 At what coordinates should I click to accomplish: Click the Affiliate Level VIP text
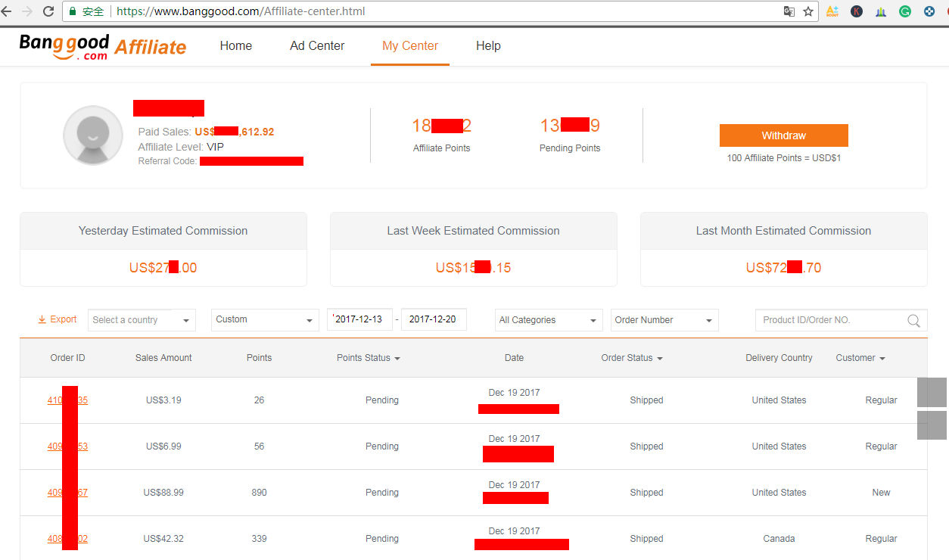[x=181, y=147]
